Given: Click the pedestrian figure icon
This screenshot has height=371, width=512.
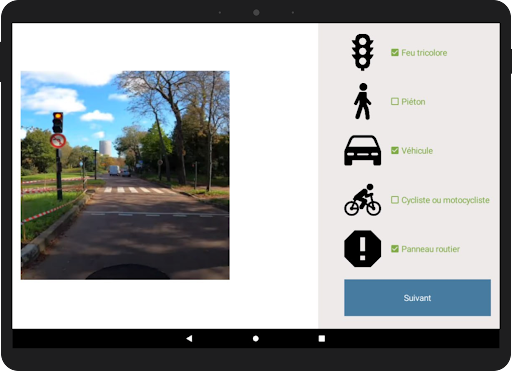Looking at the screenshot, I should coord(363,101).
